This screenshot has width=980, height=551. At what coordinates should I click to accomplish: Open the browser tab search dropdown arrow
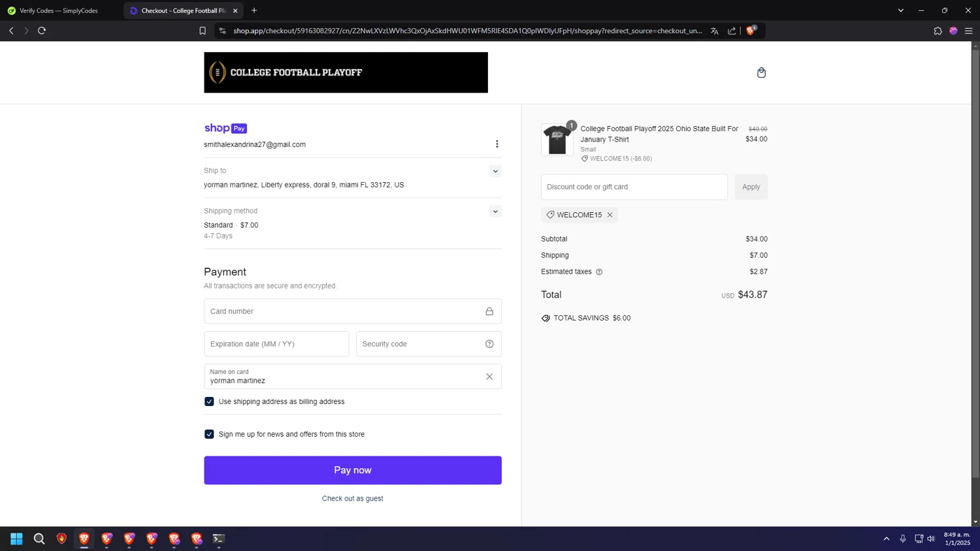click(x=900, y=10)
